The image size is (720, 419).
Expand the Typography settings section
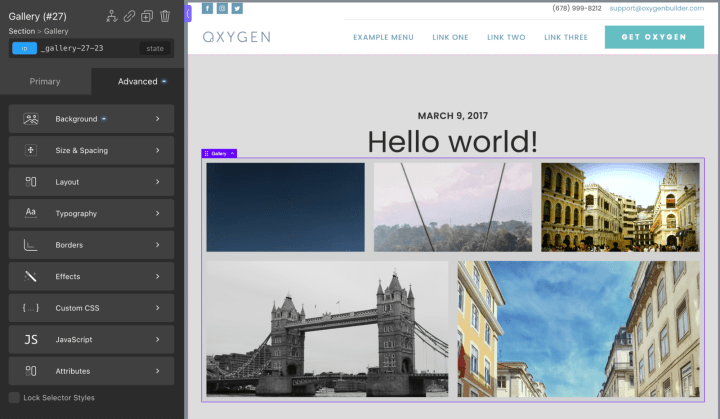coord(91,213)
